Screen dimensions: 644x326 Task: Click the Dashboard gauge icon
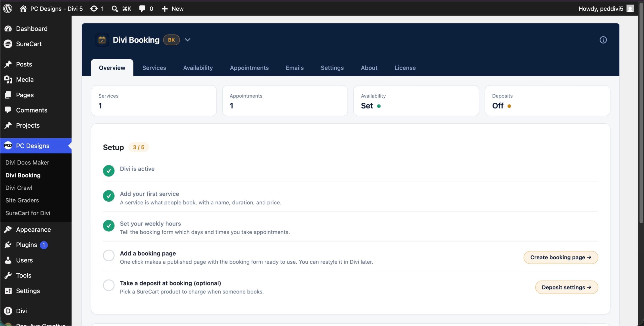tap(8, 29)
